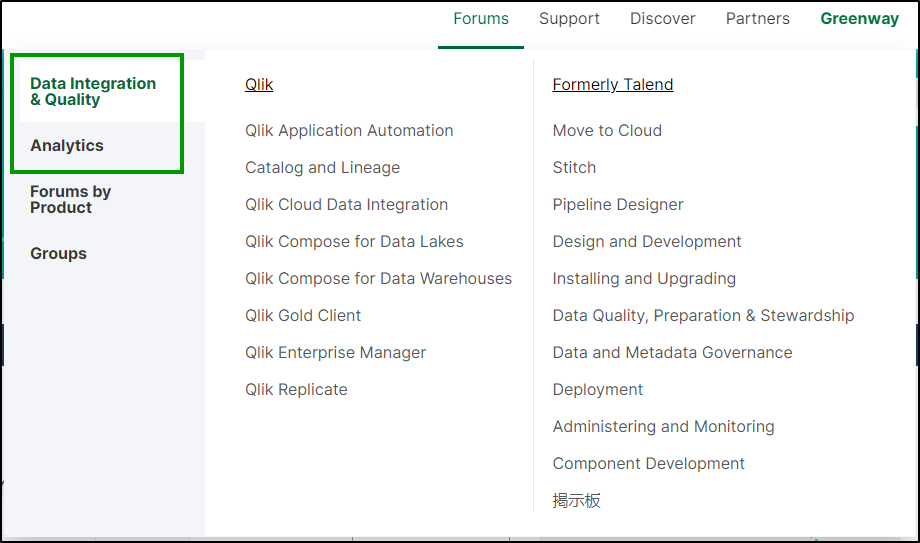Click the Formerly Talend heading link
The image size is (920, 543).
click(x=613, y=85)
